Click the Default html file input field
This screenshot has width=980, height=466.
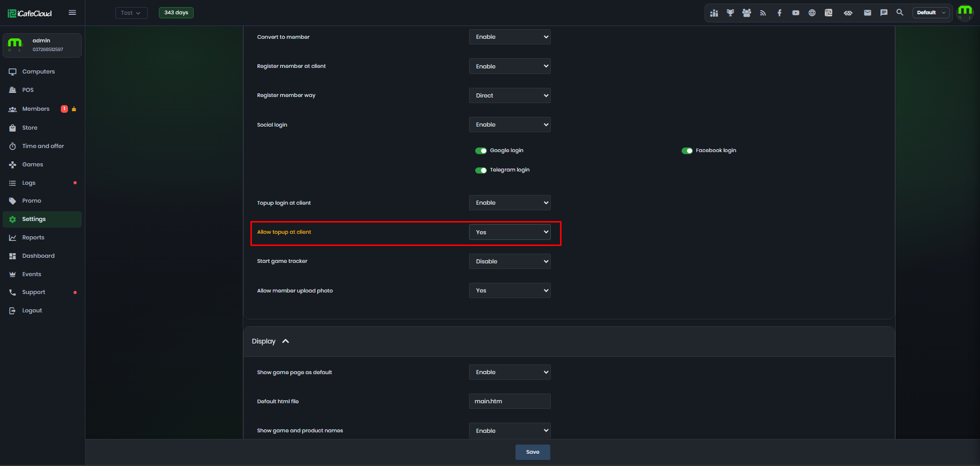(510, 401)
